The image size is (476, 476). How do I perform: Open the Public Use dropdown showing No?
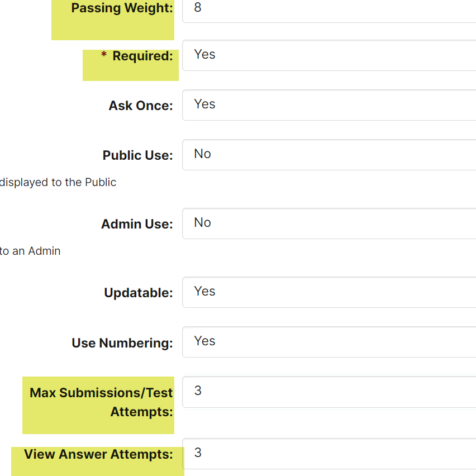(x=329, y=154)
